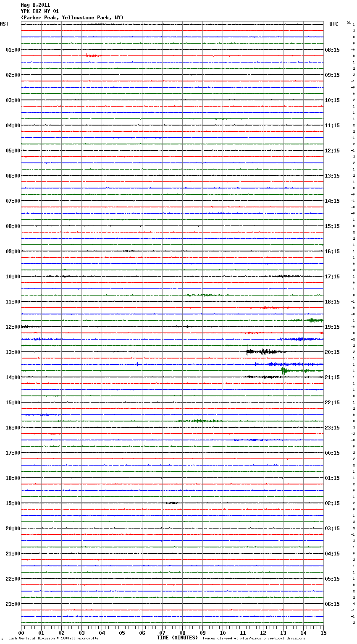Screen dimensions: 357x644
Task: Click the 04:15 UTC time label
Action: pos(332,554)
